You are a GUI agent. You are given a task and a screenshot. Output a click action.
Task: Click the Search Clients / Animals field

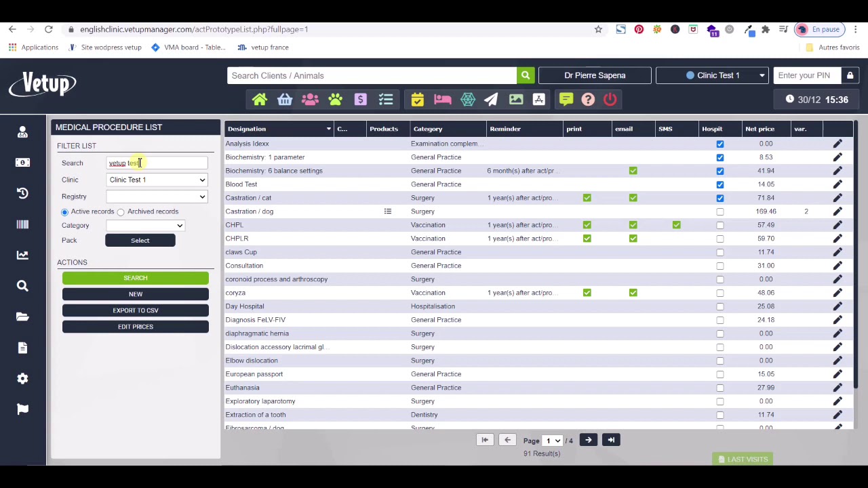click(x=372, y=75)
